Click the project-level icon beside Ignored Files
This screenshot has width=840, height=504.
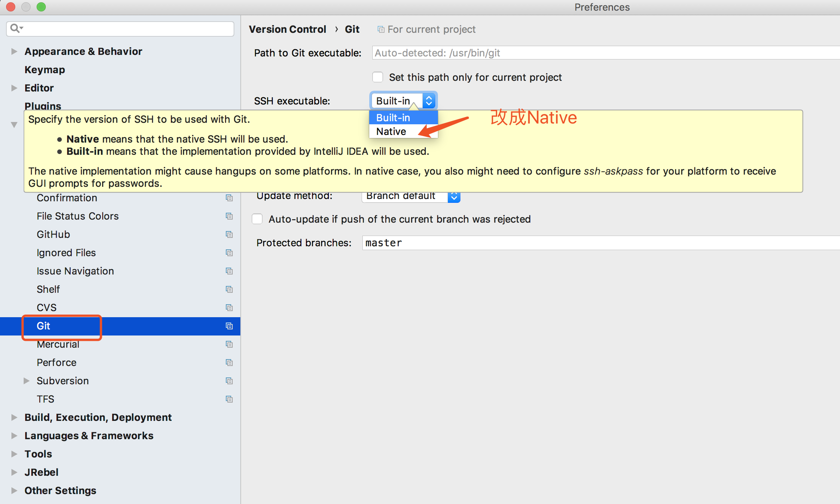click(229, 253)
